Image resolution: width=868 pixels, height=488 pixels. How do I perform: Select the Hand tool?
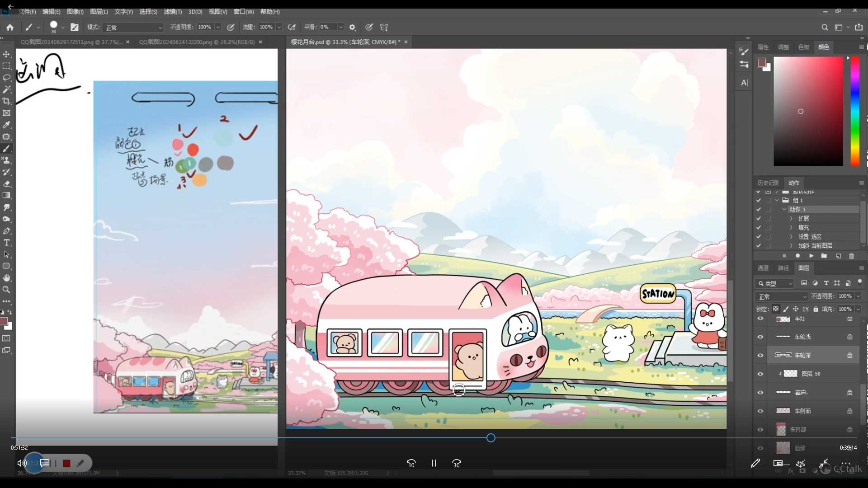point(6,278)
